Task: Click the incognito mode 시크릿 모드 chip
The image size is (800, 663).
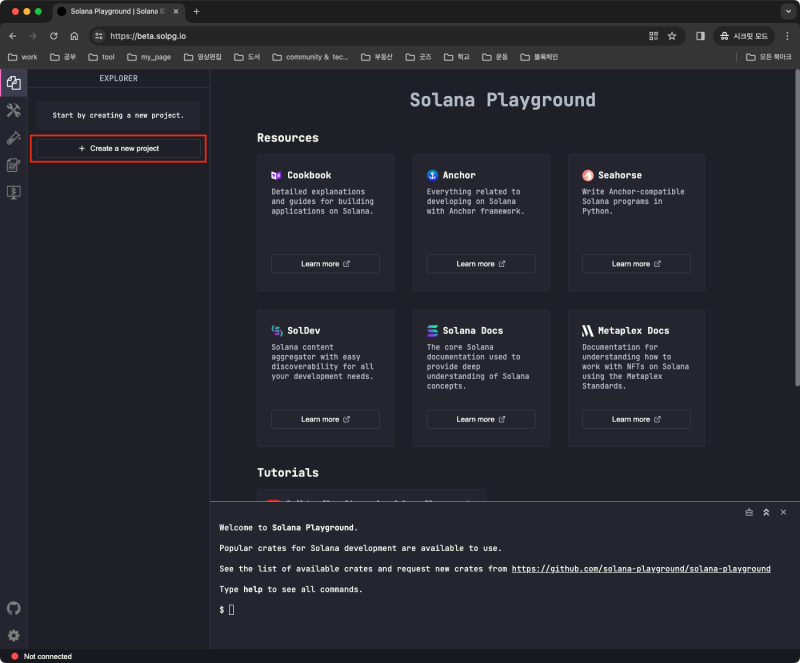Action: click(x=744, y=36)
